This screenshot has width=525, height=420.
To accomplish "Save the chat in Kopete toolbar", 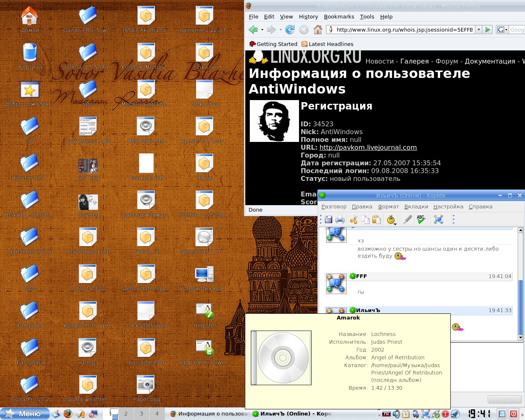I will [329, 220].
